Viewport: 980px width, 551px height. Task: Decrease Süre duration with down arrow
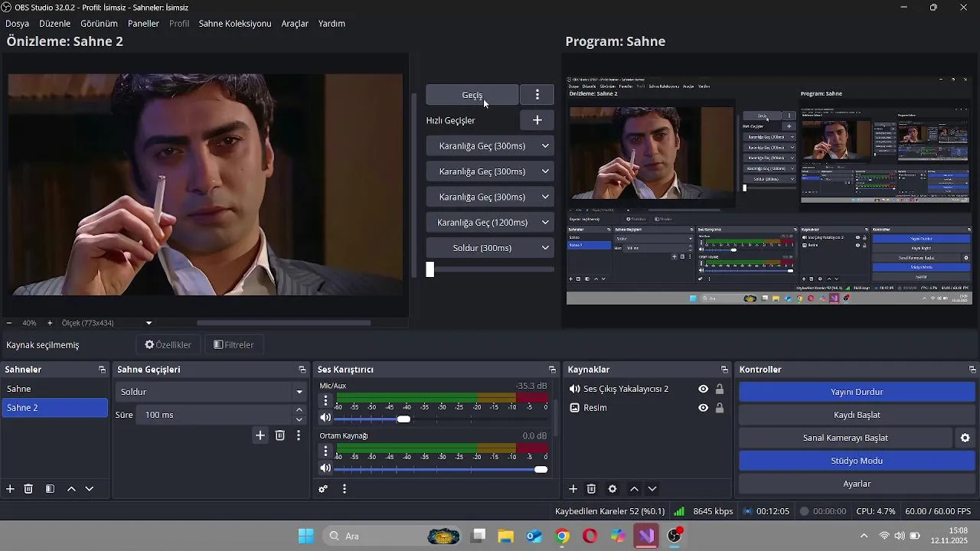pyautogui.click(x=299, y=419)
